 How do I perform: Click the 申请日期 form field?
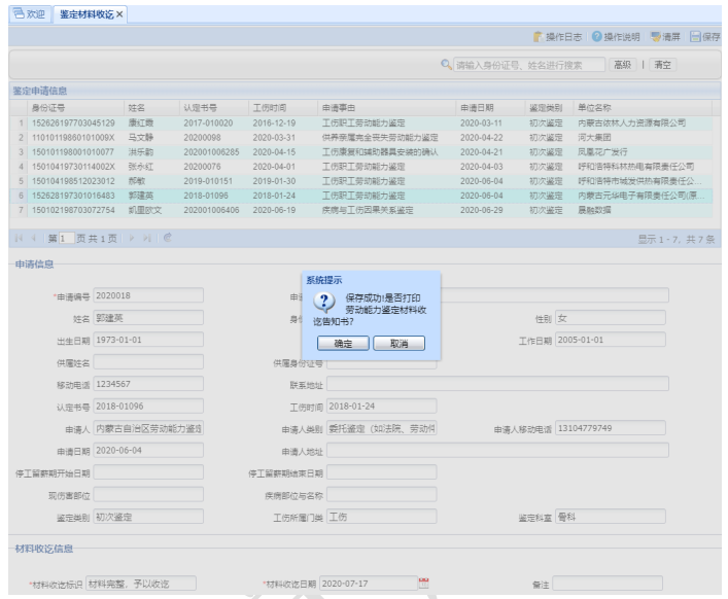[x=149, y=450]
